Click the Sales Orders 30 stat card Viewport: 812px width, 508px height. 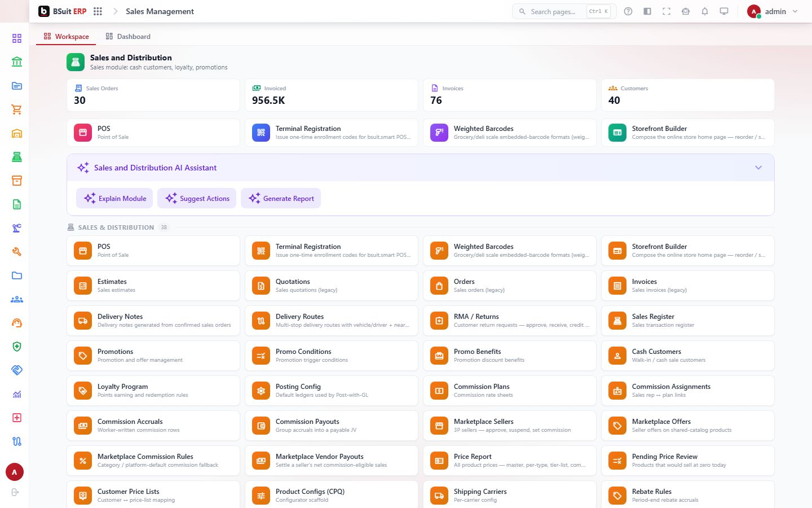[x=153, y=95]
